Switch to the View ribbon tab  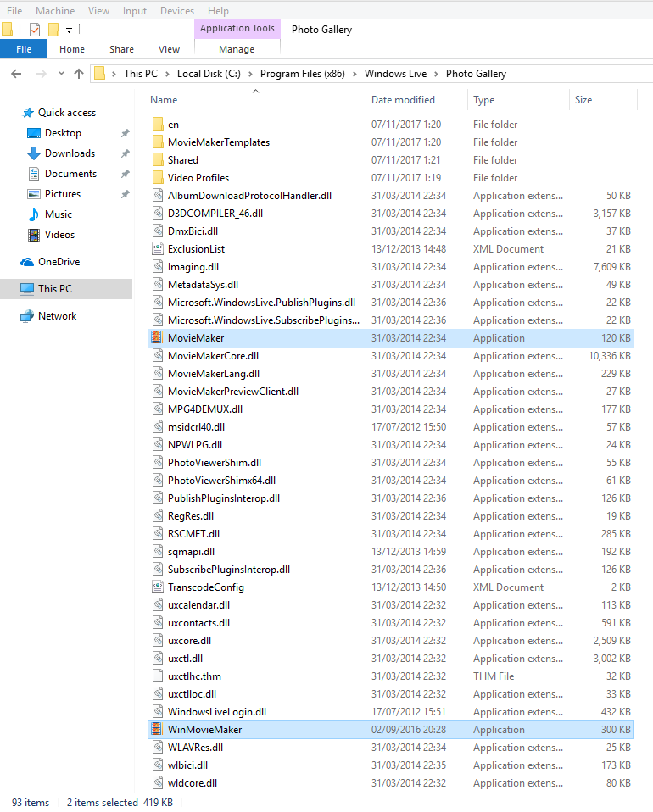coord(169,49)
